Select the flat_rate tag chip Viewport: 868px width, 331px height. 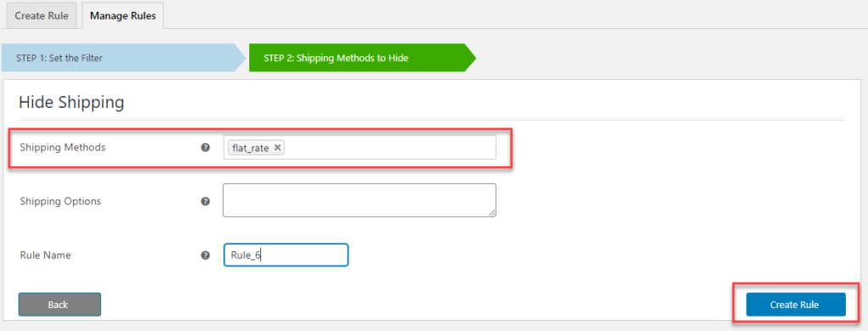coord(256,148)
